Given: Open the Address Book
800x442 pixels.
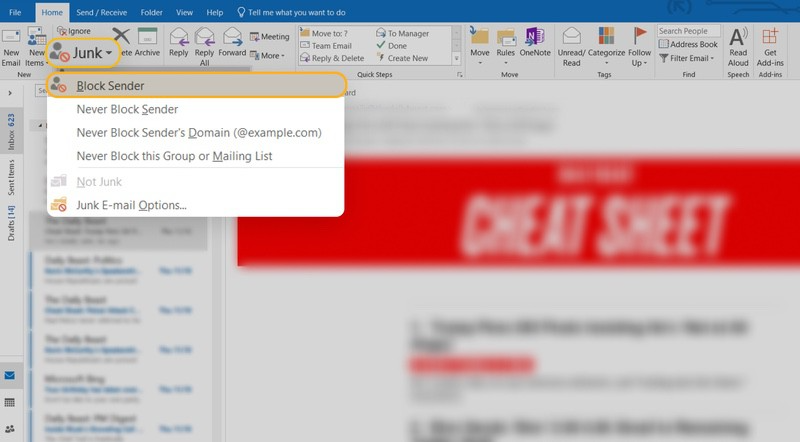Looking at the screenshot, I should click(x=688, y=44).
